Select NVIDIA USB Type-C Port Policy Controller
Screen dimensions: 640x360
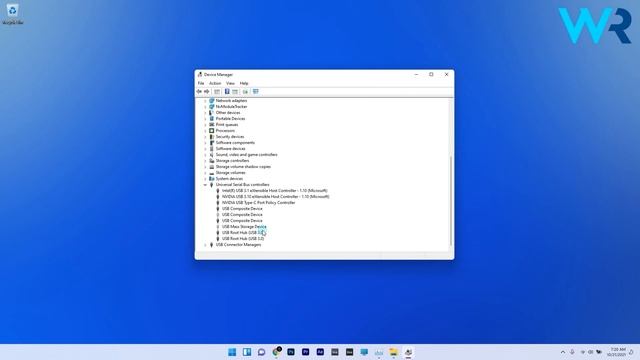[258, 202]
